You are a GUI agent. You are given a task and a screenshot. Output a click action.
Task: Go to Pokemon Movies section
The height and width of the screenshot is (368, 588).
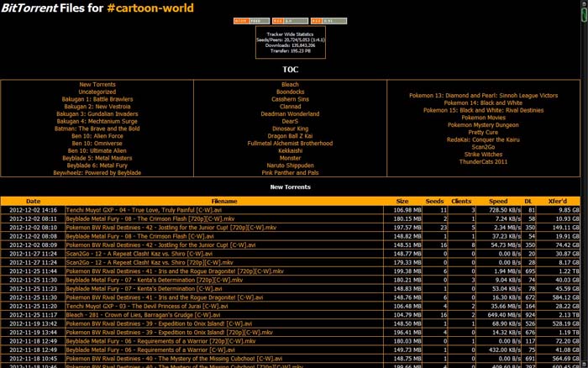[483, 118]
